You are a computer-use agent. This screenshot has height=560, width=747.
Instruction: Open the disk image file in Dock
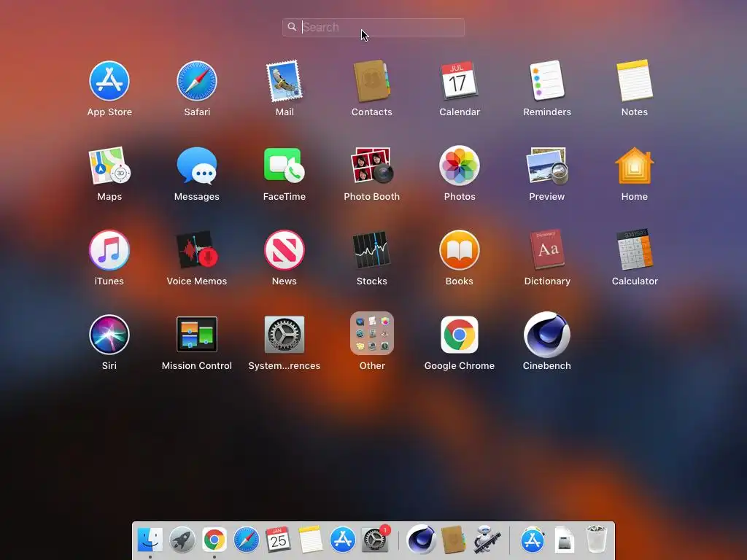(565, 540)
